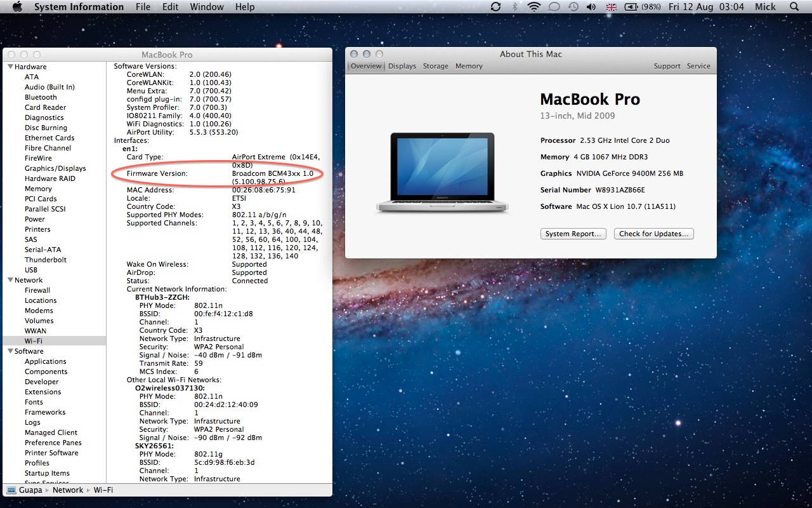Open the Edit menu
Screen dimensions: 812x508
170,7
